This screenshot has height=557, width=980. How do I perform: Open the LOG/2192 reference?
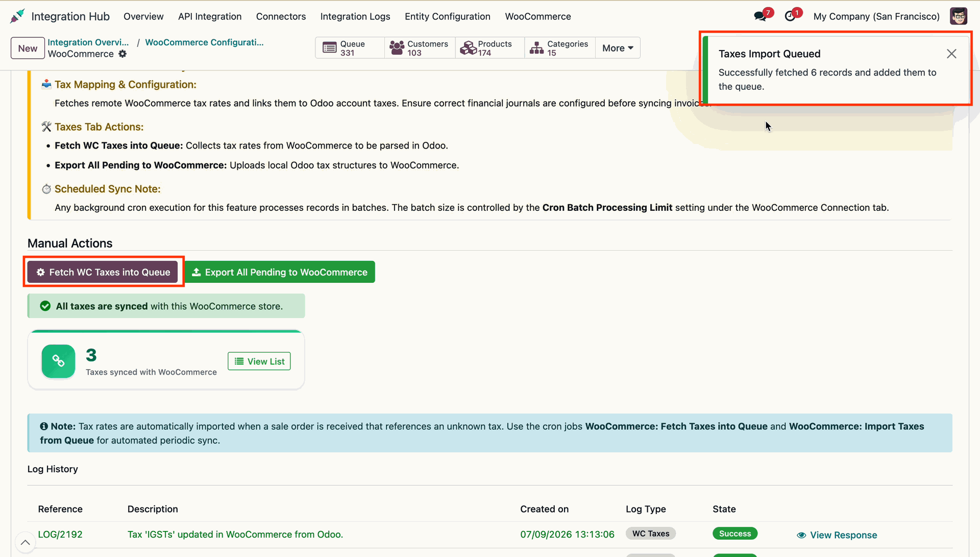(x=60, y=535)
